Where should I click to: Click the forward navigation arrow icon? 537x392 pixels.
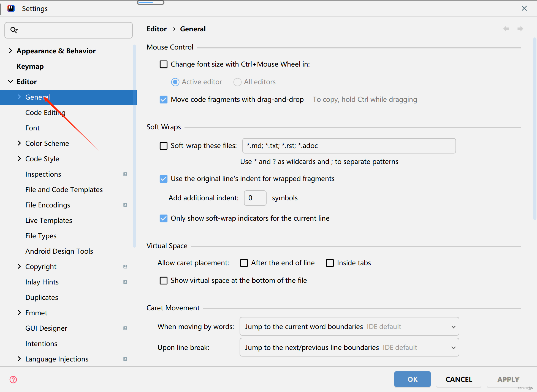(x=520, y=29)
